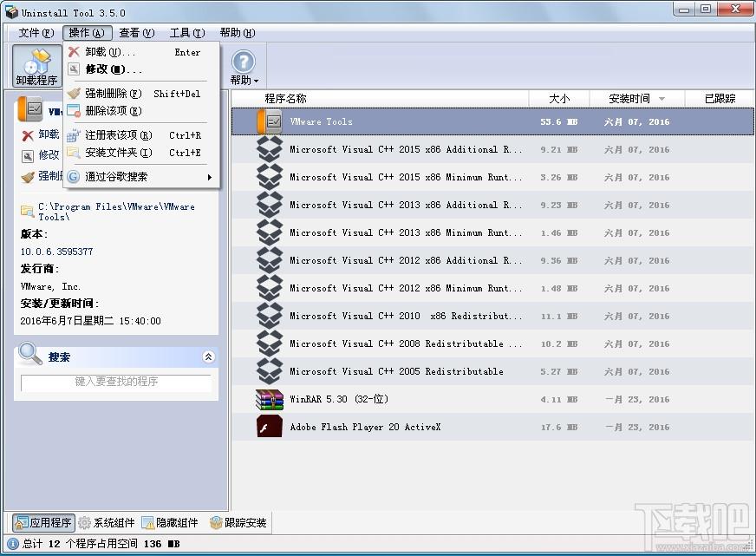Select Adobe Flash Player 20 ActiveX row
This screenshot has height=556, width=756.
[492, 427]
